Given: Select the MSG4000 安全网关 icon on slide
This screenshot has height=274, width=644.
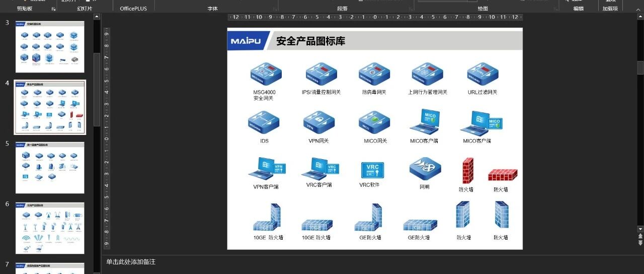Looking at the screenshot, I should (266, 74).
